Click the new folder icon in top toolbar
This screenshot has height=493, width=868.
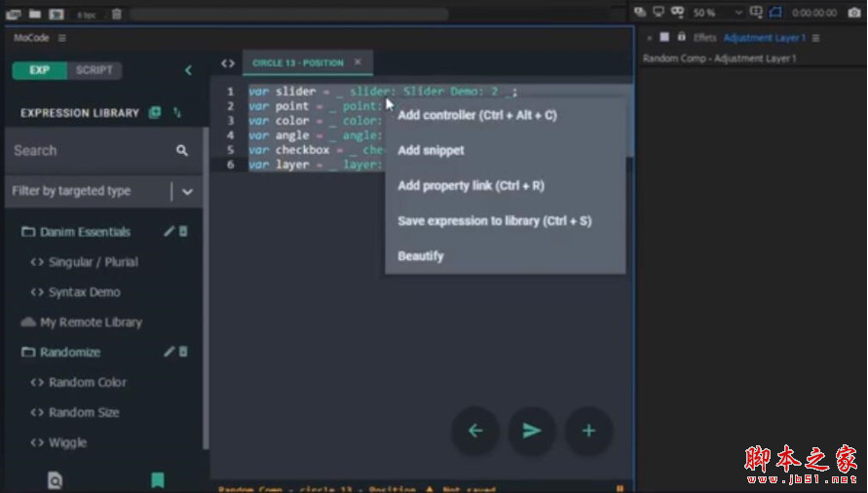coord(35,14)
